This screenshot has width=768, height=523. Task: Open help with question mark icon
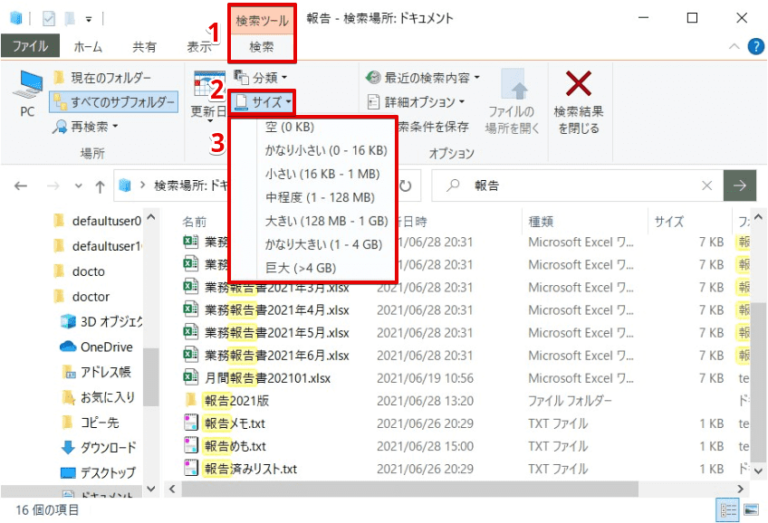pyautogui.click(x=756, y=47)
